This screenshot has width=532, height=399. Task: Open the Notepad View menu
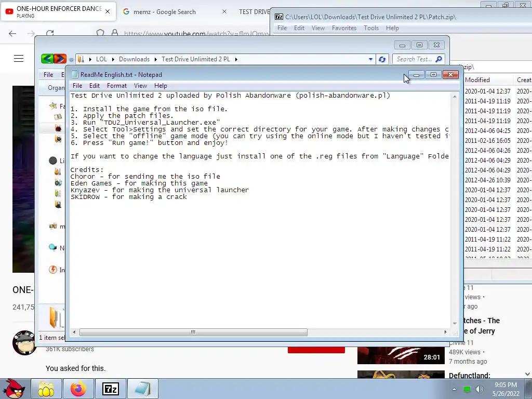tap(140, 86)
